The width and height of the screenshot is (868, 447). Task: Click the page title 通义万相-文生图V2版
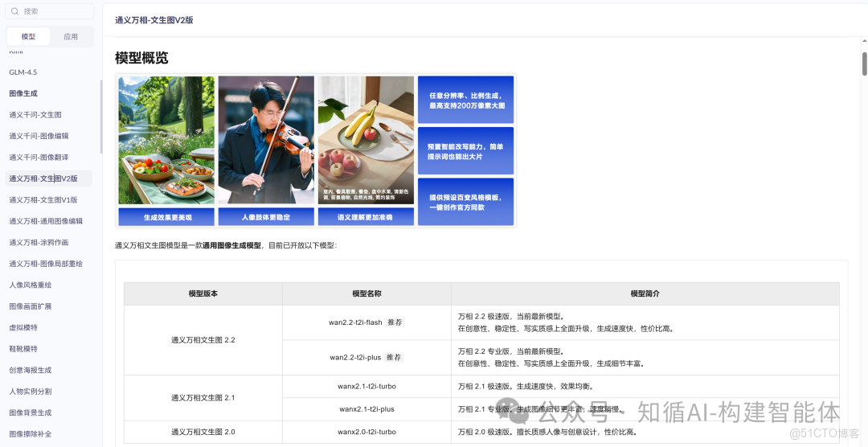coord(154,20)
